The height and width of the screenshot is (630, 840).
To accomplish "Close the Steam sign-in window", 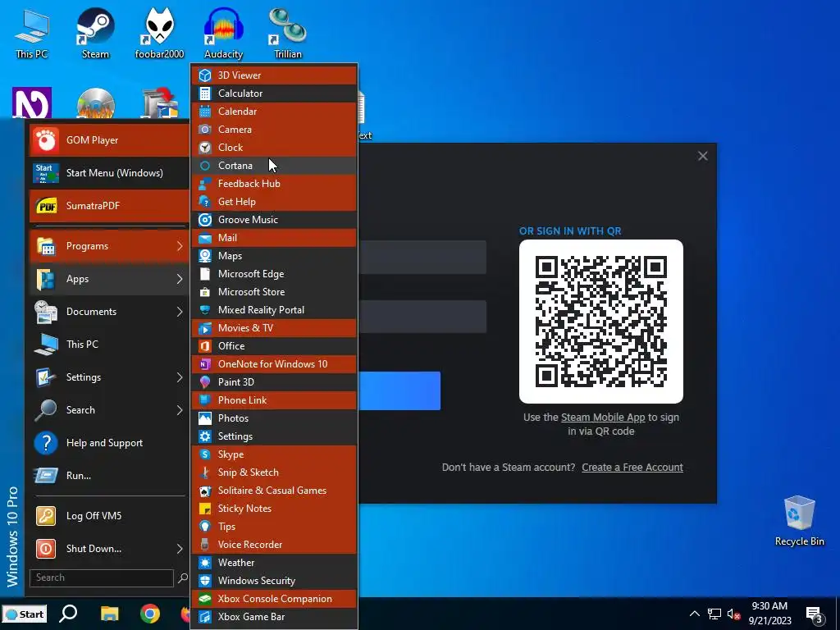I will (x=703, y=156).
